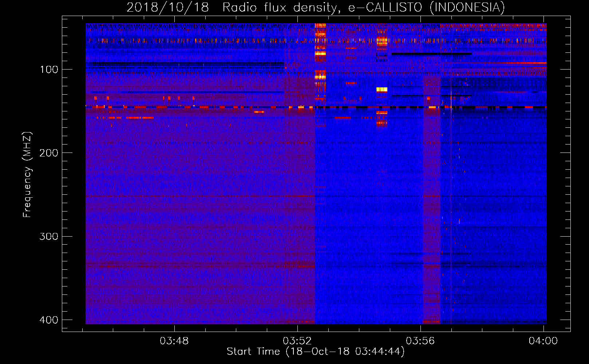589x364 pixels.
Task: Click the '300' frequency axis label
Action: click(49, 237)
